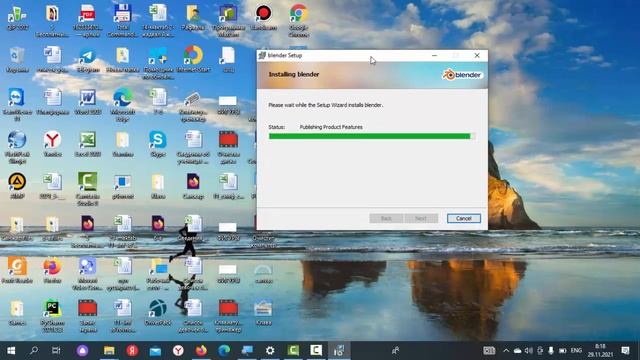Select the Firefox shortcut on the desktop
Image resolution: width=640 pixels, height=360 pixels.
52,270
